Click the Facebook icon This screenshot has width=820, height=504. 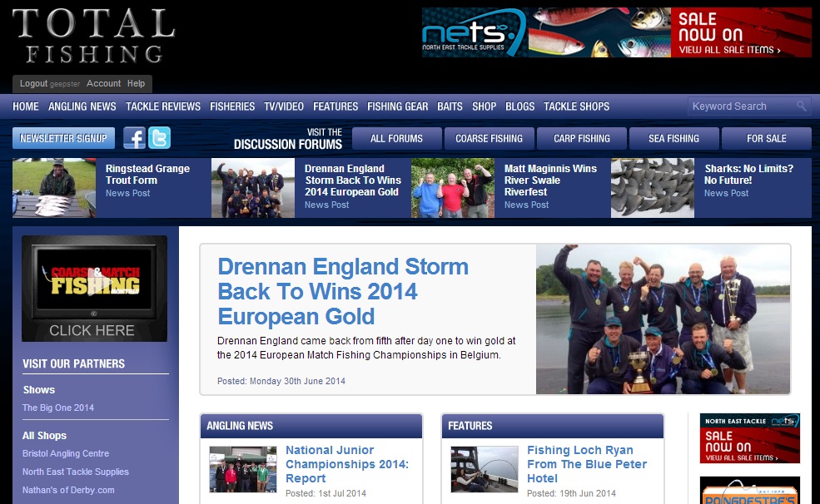click(x=134, y=138)
